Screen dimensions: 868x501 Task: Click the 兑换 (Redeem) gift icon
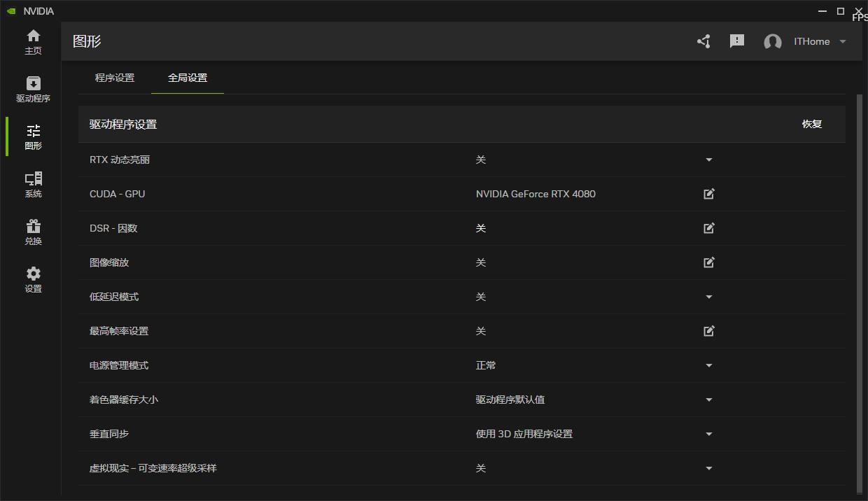point(33,232)
